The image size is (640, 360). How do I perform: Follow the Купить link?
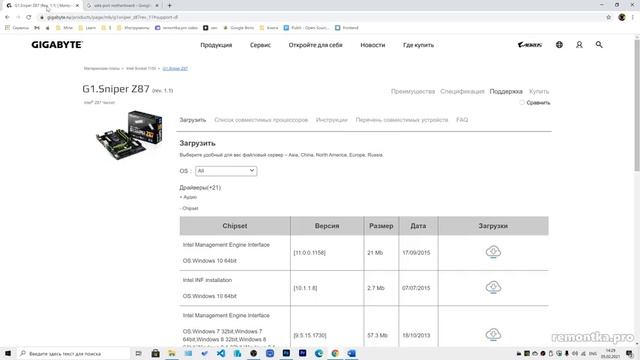click(539, 91)
